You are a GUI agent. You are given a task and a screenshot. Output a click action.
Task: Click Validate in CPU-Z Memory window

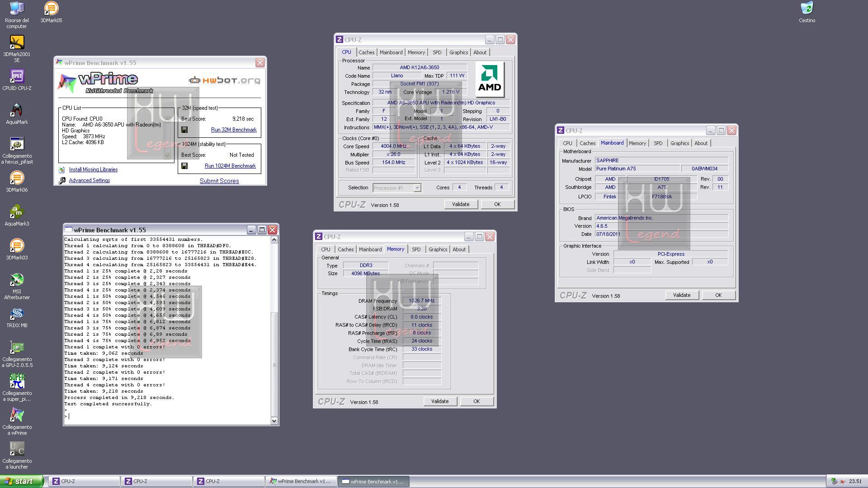tap(439, 401)
